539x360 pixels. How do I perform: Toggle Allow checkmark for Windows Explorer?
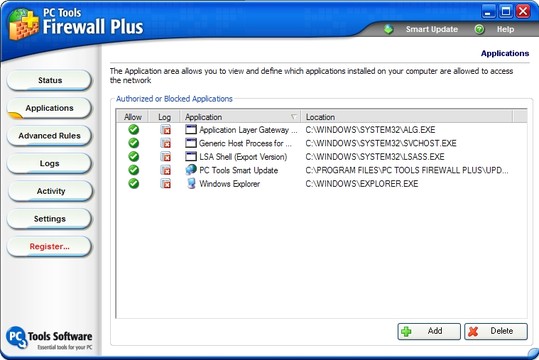[133, 184]
